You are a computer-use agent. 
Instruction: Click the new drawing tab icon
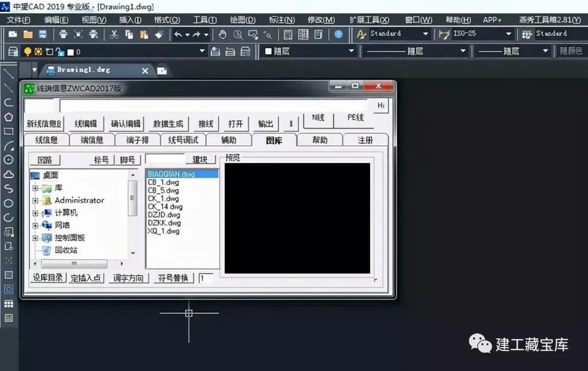click(162, 71)
